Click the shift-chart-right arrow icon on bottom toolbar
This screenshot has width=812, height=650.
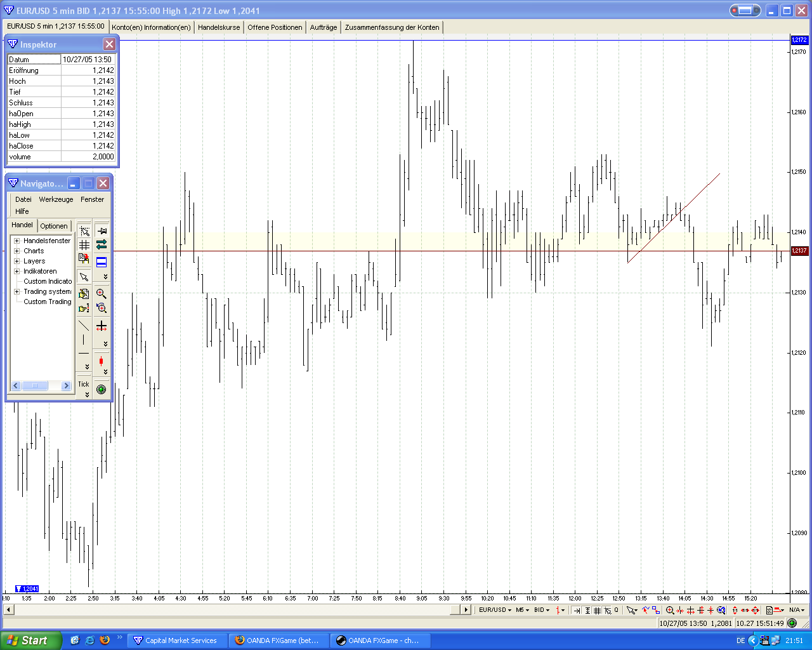click(577, 610)
